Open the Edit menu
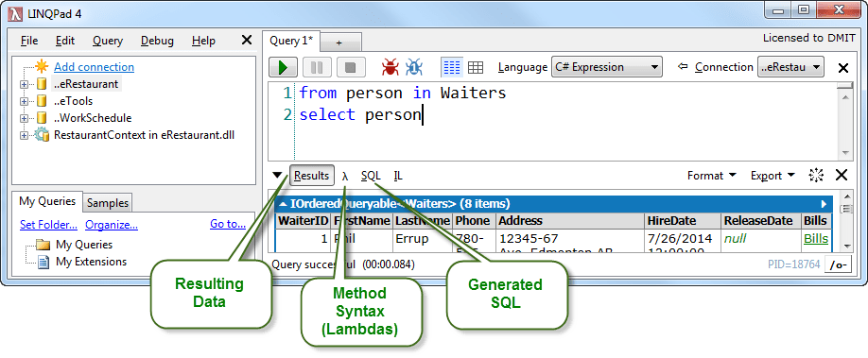 click(65, 41)
